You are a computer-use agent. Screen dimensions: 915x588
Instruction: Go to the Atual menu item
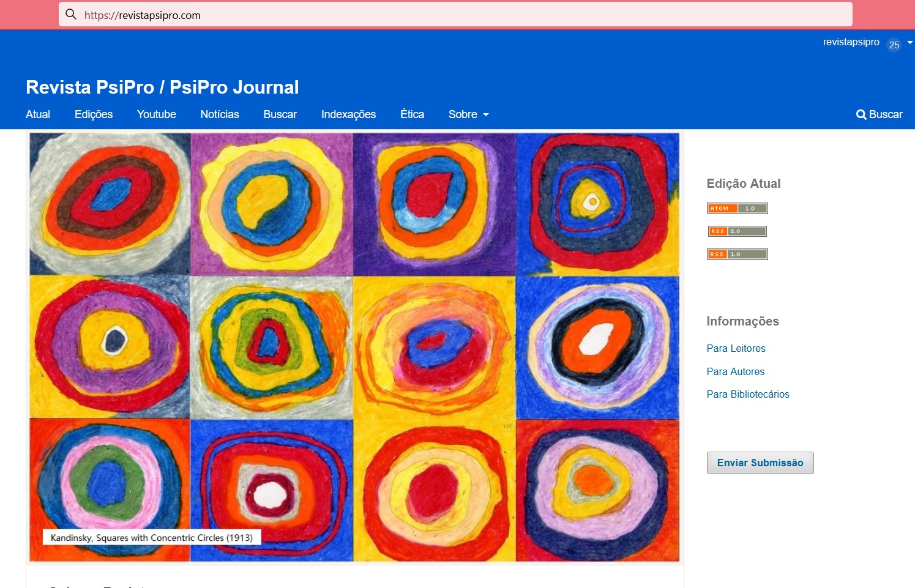click(38, 114)
